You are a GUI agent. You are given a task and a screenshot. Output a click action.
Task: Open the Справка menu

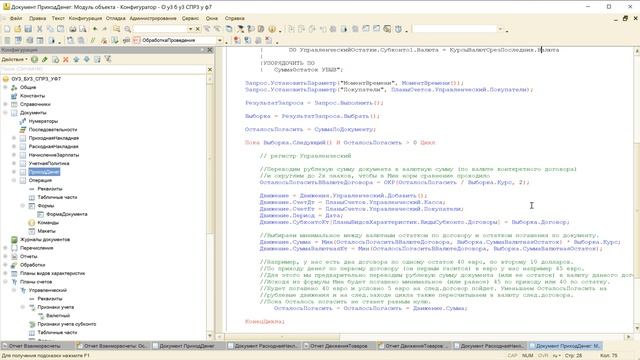pos(235,18)
